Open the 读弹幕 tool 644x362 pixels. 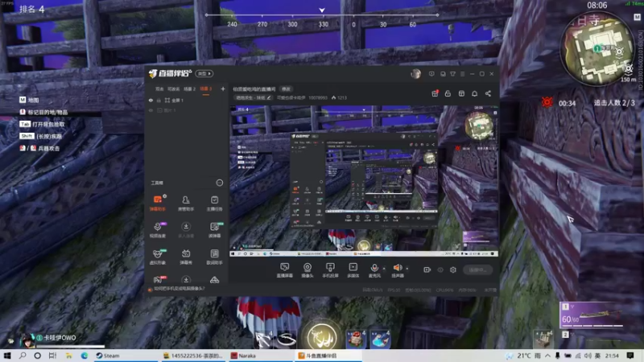click(x=214, y=230)
